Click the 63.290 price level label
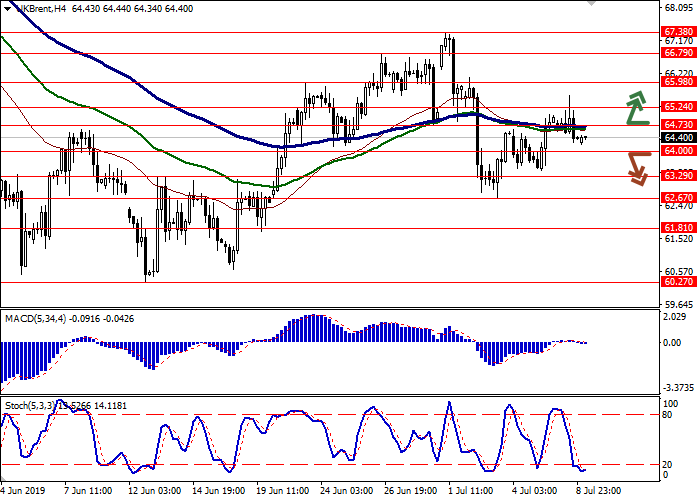This screenshot has height=500, width=700. pyautogui.click(x=678, y=175)
